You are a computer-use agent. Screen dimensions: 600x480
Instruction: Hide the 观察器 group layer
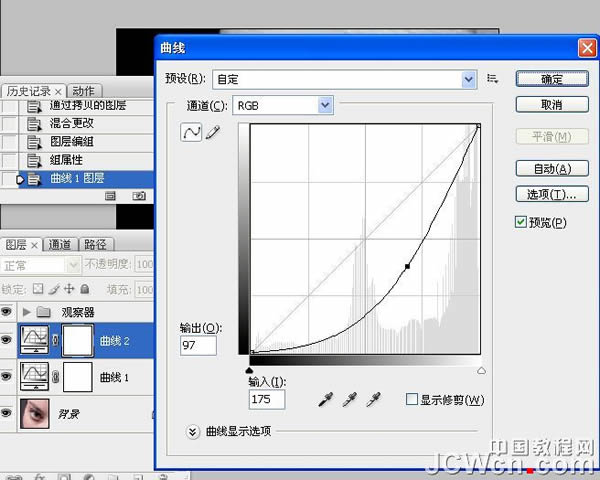6,312
